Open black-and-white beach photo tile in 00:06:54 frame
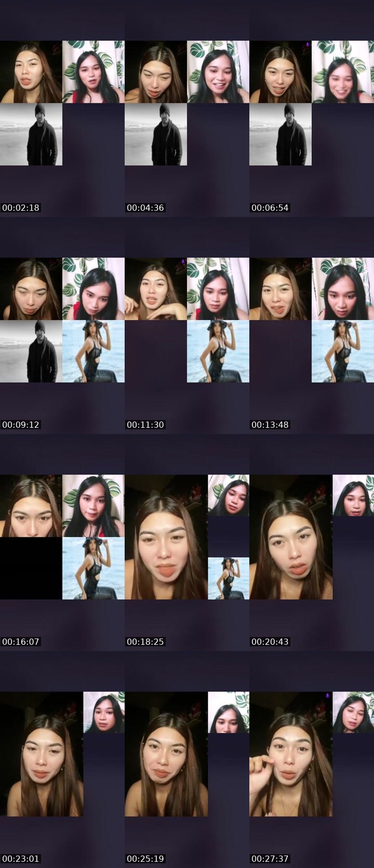 click(280, 134)
